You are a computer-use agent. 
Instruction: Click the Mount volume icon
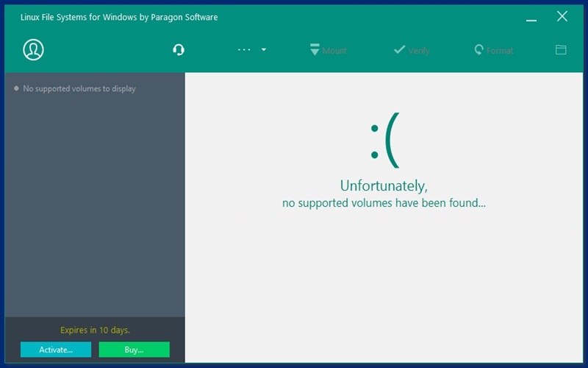click(315, 50)
